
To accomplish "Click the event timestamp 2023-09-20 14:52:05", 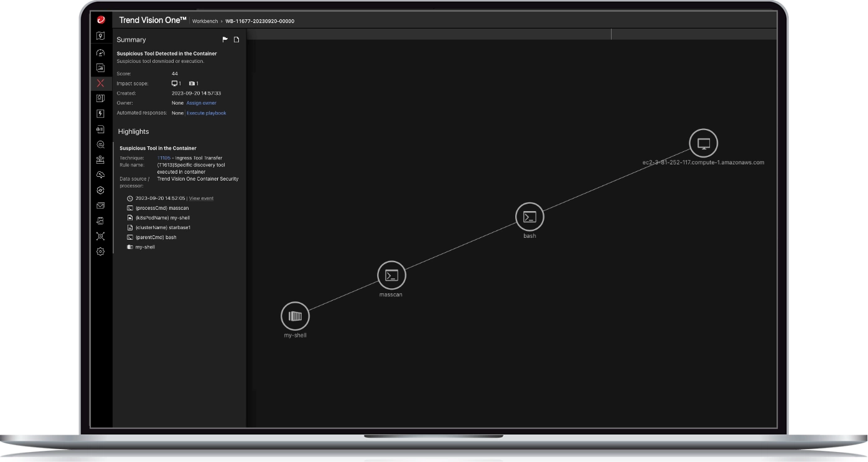I will 161,199.
